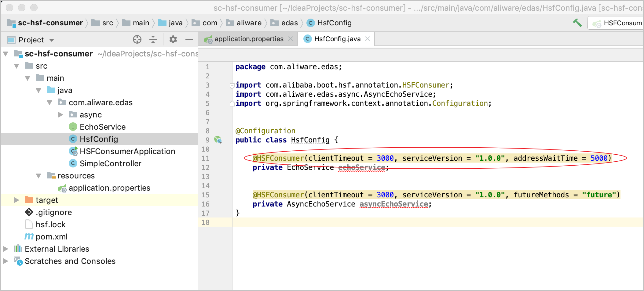
Task: Collapse the com.aliware.edas package node
Action: [49, 103]
